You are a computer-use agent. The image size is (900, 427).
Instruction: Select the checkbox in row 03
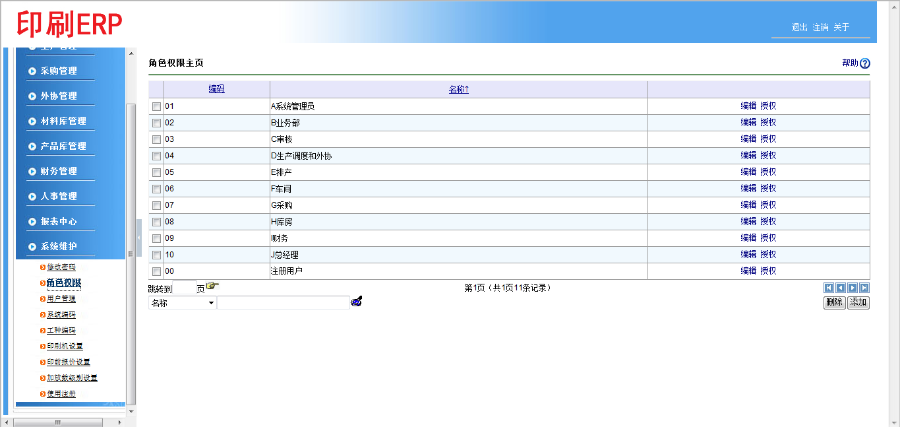(156, 139)
